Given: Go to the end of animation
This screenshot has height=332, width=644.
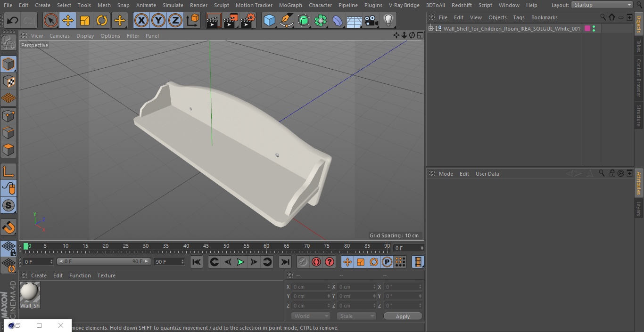Looking at the screenshot, I should pos(285,262).
